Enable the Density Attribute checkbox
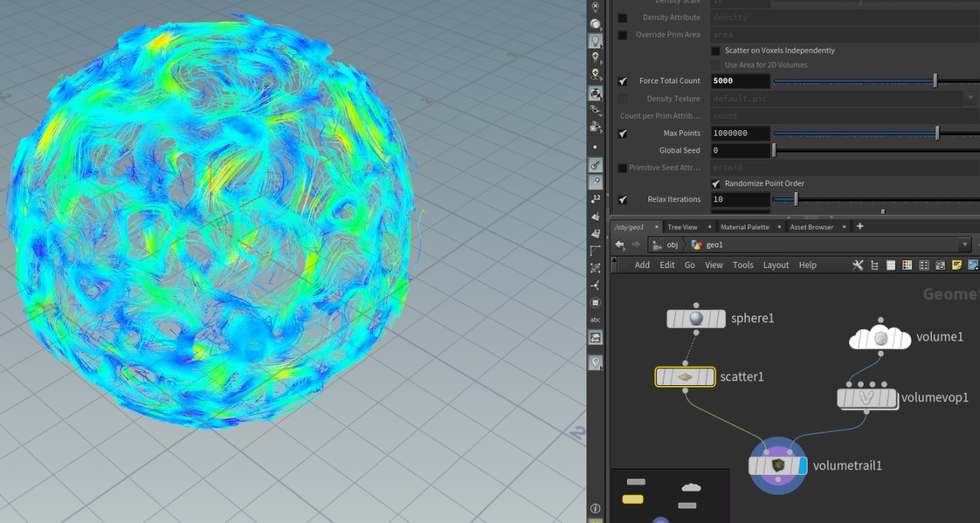This screenshot has height=523, width=980. click(x=622, y=18)
